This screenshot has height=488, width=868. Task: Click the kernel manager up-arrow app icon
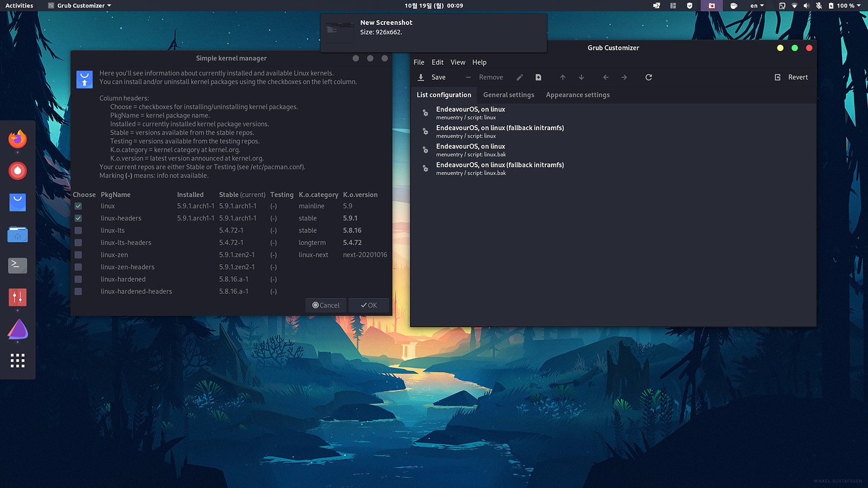coord(84,79)
